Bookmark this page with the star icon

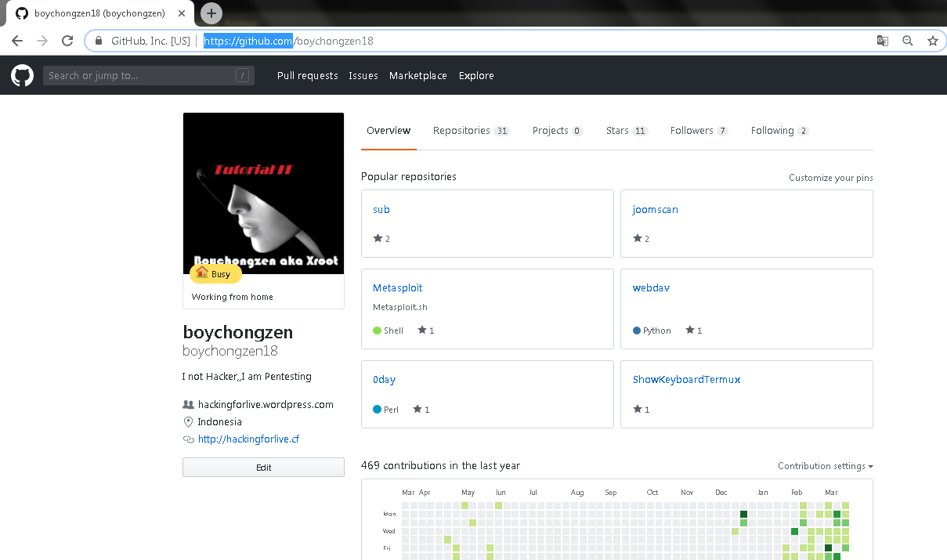click(x=932, y=41)
